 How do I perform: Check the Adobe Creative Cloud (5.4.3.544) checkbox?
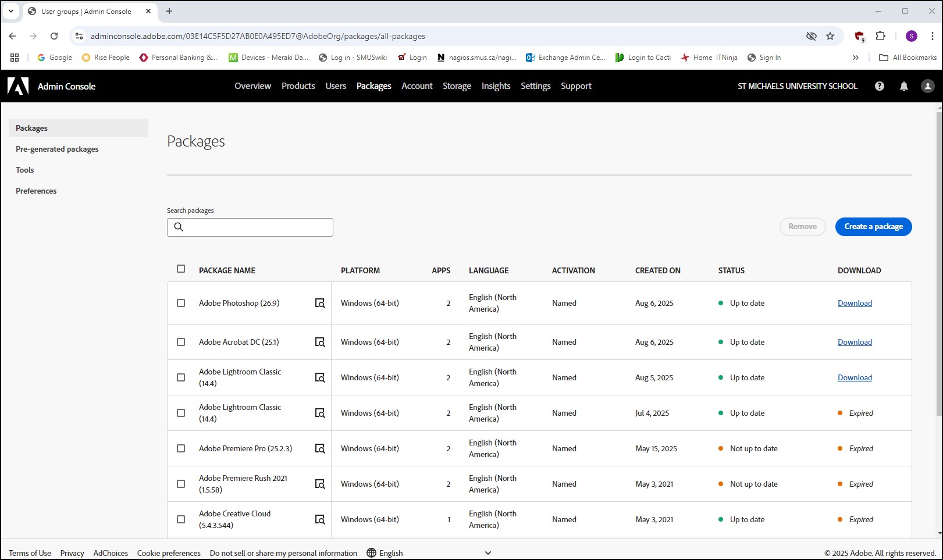pos(181,519)
